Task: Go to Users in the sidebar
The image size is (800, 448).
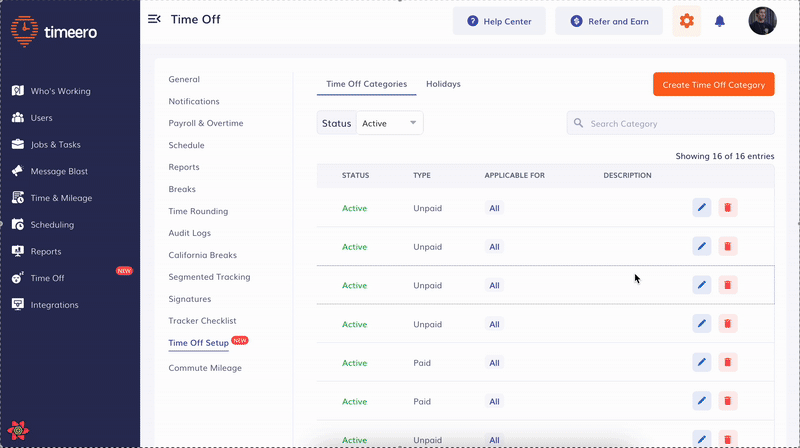Action: (32, 118)
